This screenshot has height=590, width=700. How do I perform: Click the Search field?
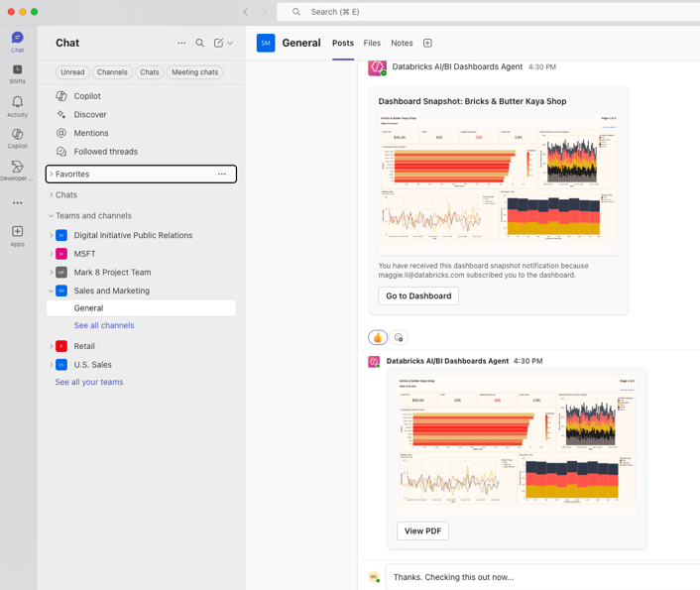pyautogui.click(x=489, y=12)
